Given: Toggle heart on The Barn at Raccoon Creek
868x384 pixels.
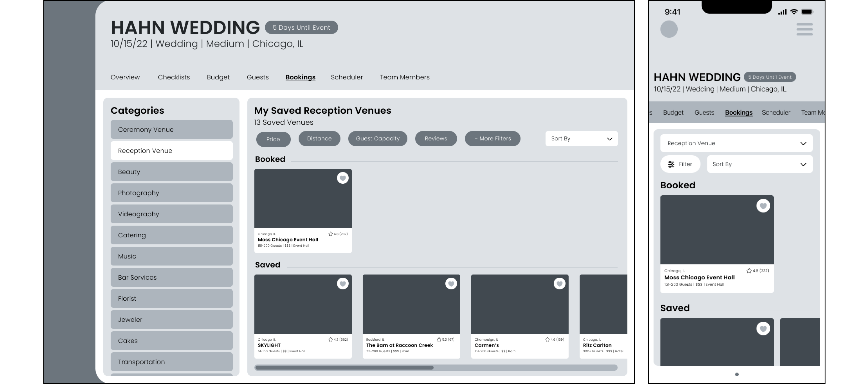Looking at the screenshot, I should (451, 284).
